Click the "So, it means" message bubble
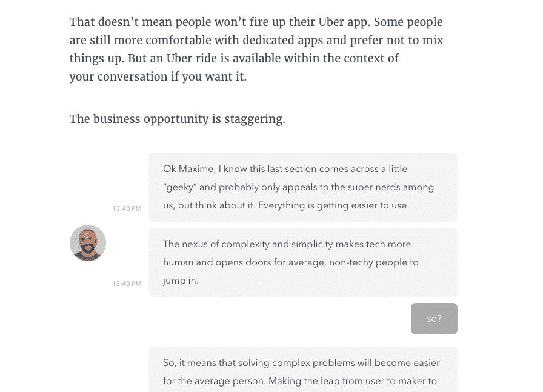 [x=302, y=371]
